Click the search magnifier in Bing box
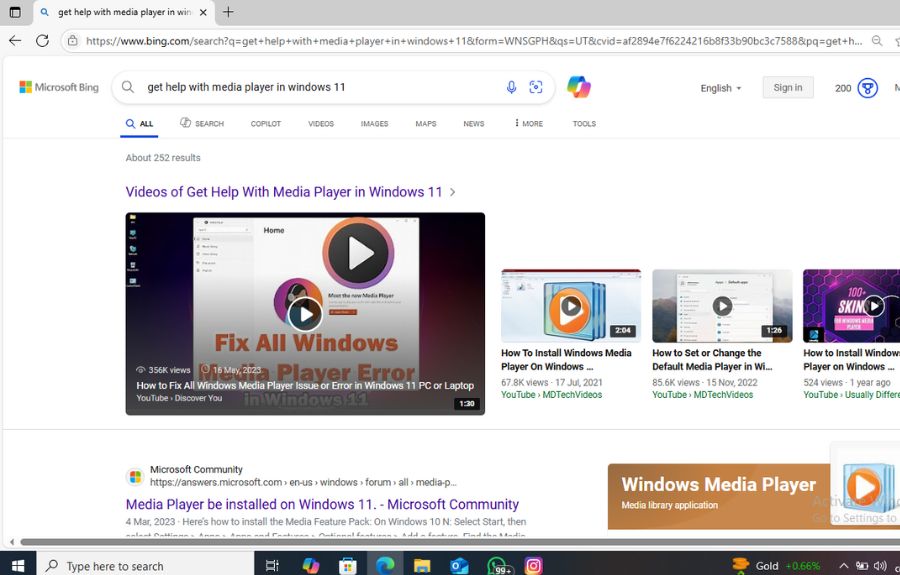The width and height of the screenshot is (900, 575). (x=128, y=87)
